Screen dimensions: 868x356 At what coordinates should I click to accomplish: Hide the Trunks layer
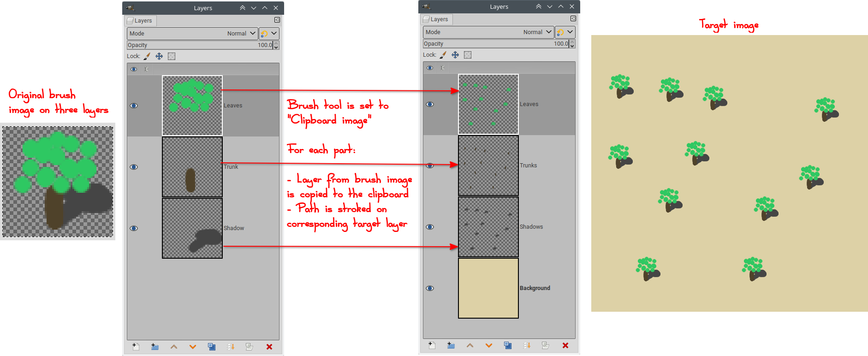click(x=430, y=166)
